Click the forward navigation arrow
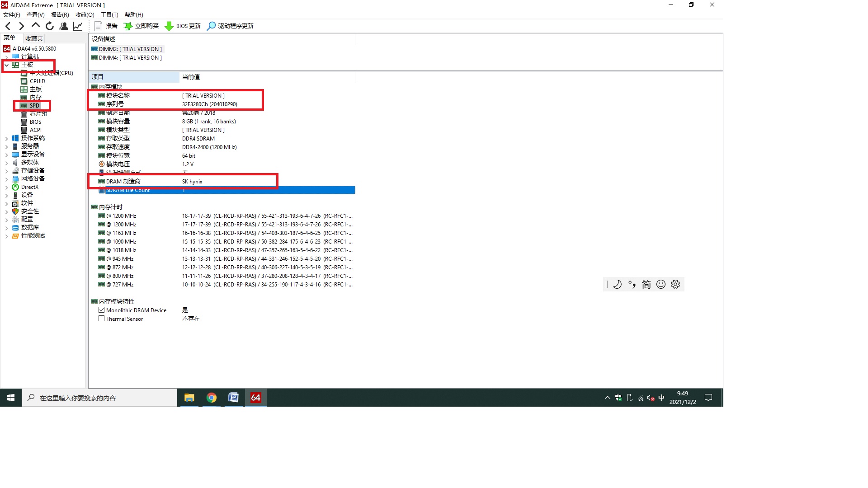Image resolution: width=868 pixels, height=488 pixels. coord(21,26)
